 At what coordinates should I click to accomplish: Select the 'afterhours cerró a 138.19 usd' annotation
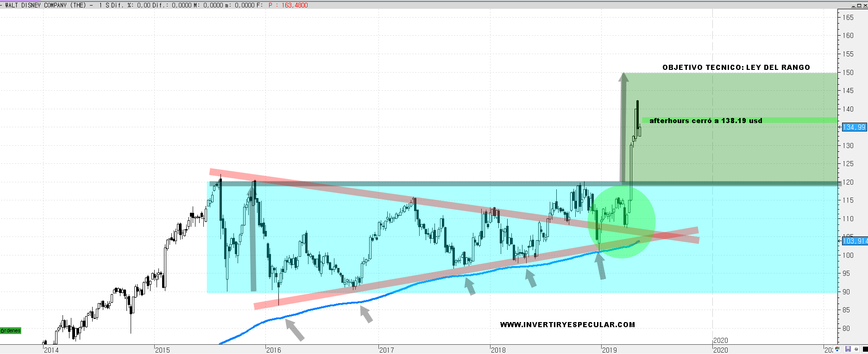click(x=705, y=121)
